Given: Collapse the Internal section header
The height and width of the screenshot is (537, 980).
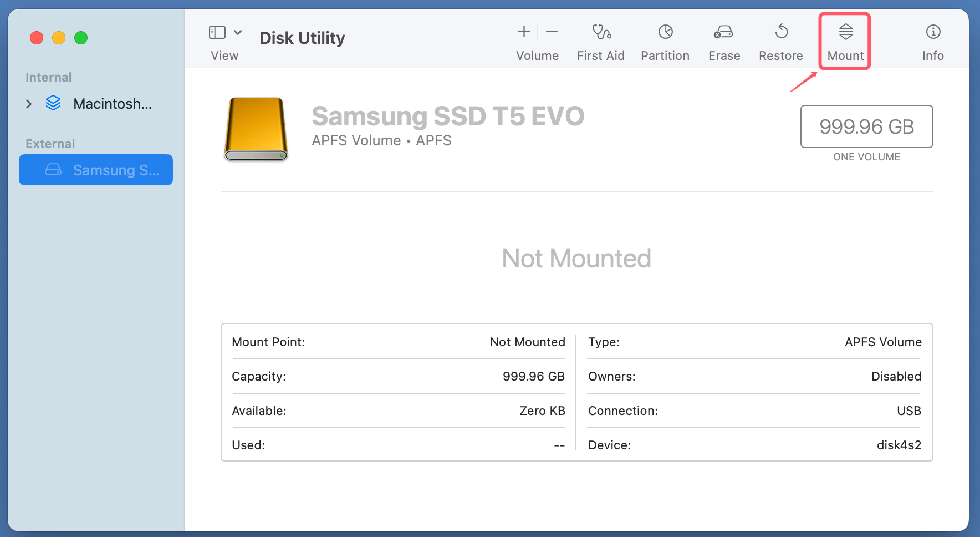Looking at the screenshot, I should click(48, 77).
